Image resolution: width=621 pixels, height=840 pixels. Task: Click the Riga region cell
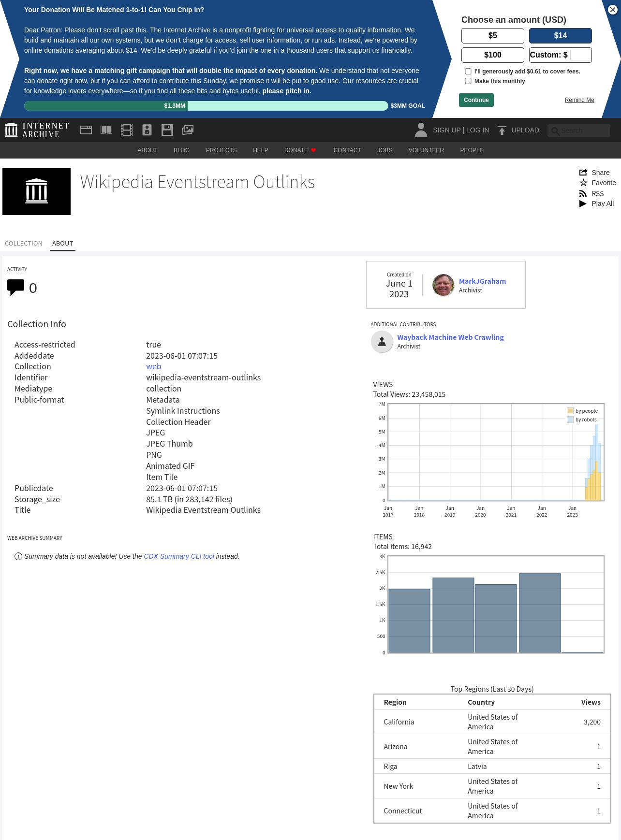pyautogui.click(x=390, y=767)
